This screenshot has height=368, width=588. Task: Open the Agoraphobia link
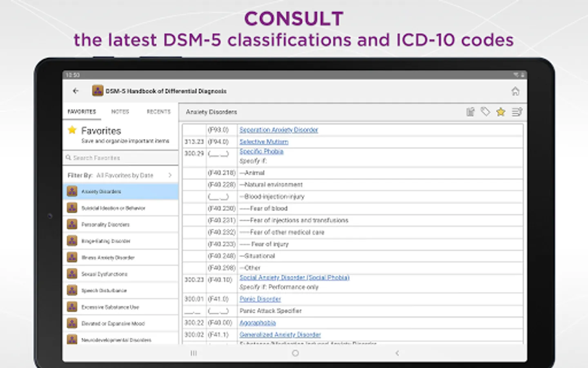tap(258, 323)
